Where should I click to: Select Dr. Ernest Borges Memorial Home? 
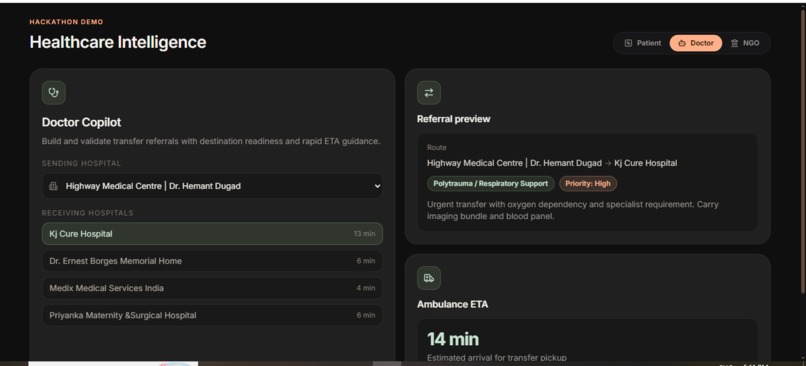point(212,261)
